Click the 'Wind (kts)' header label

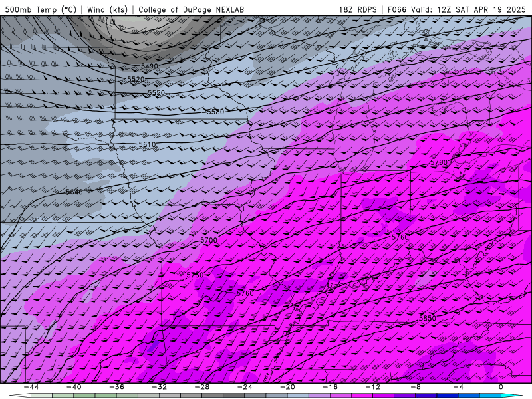[x=107, y=9]
